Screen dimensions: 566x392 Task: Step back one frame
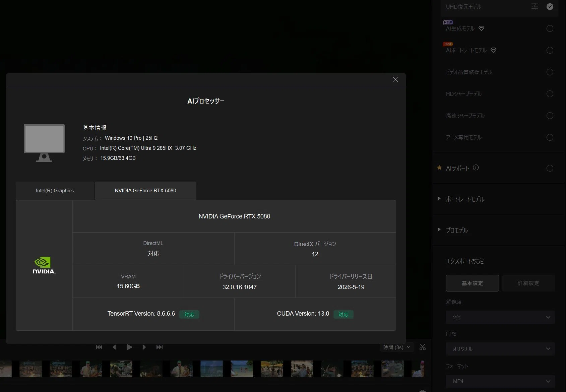[x=114, y=347]
